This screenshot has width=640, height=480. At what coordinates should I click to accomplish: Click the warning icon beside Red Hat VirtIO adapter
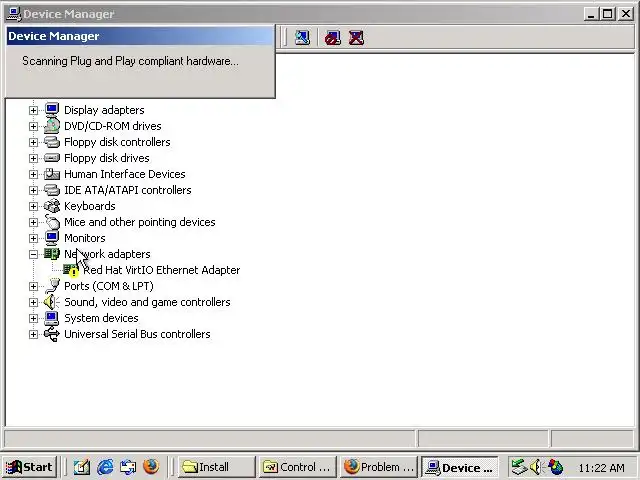pos(71,270)
